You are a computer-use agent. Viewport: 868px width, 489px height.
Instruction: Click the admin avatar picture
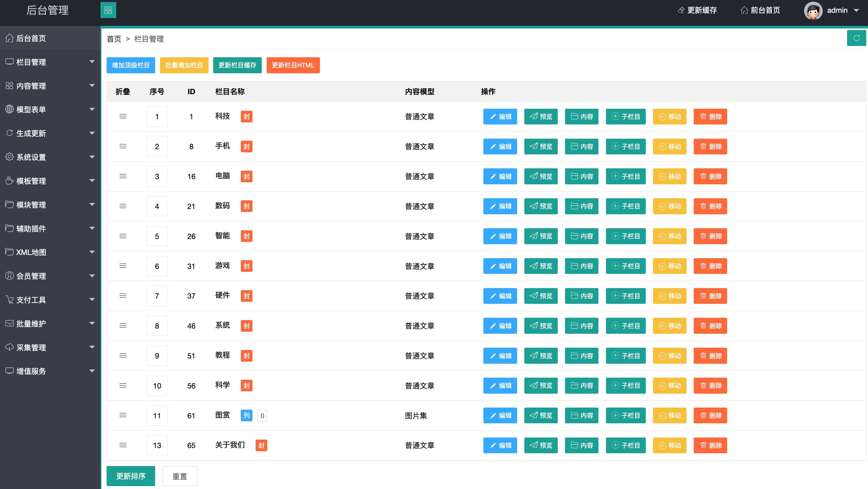(813, 10)
